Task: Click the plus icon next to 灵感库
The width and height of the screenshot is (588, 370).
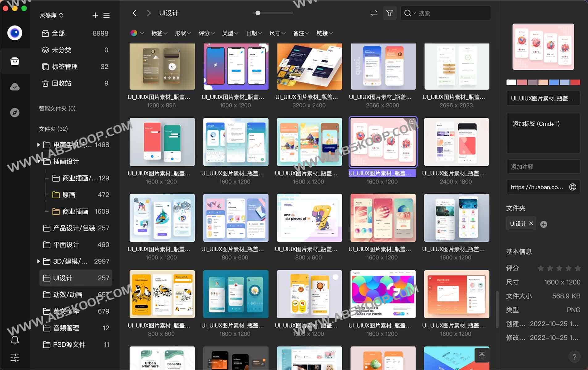Action: coord(95,15)
